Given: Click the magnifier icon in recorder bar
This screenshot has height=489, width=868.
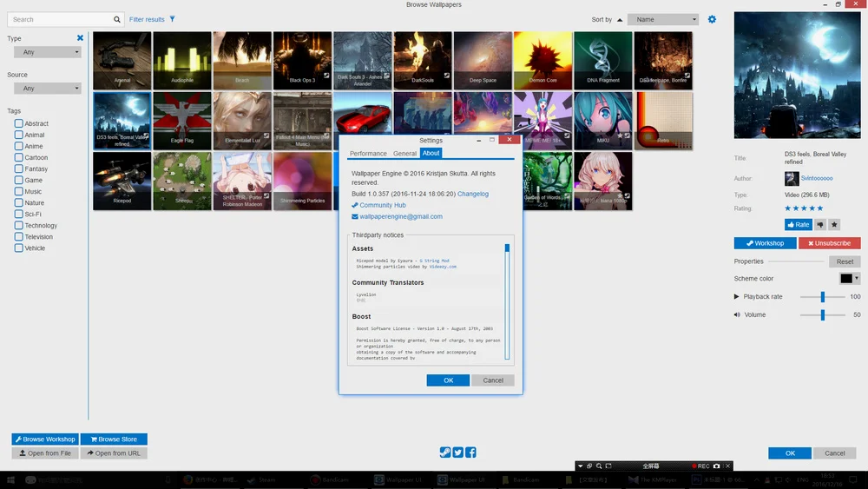Looking at the screenshot, I should point(599,466).
